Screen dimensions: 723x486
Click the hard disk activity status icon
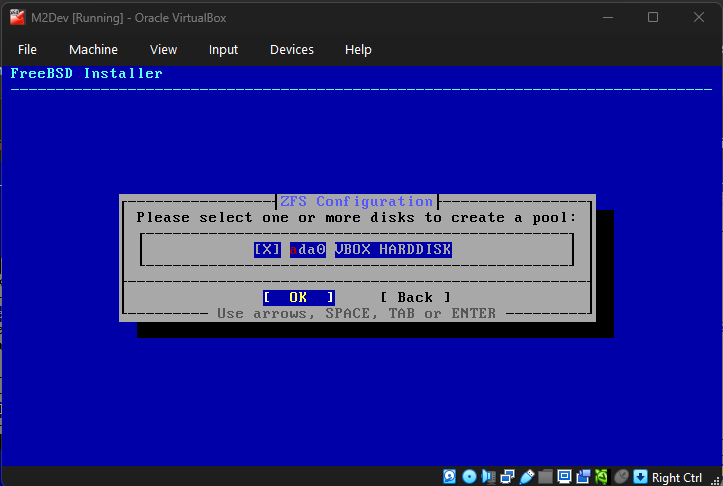[450, 476]
